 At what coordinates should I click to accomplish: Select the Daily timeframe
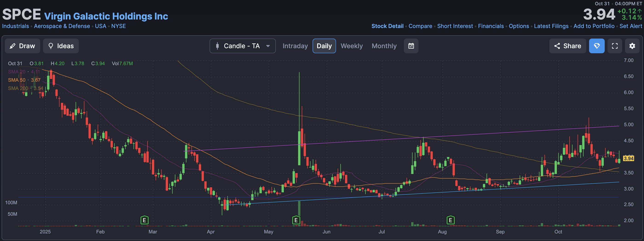tap(324, 46)
